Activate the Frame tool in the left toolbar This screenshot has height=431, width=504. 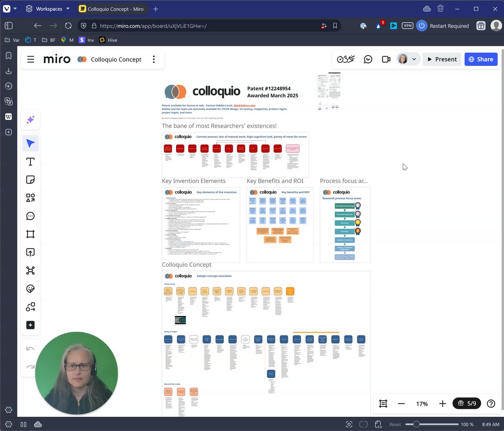click(30, 234)
